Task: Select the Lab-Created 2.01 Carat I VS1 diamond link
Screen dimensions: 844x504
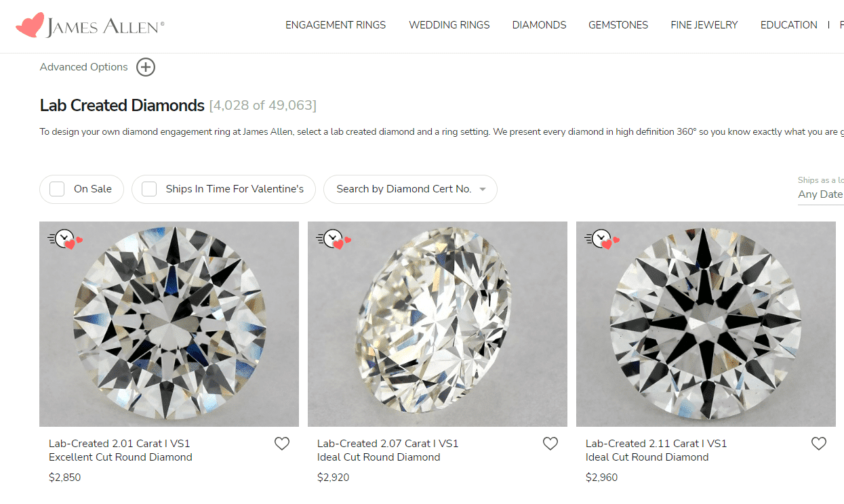Action: click(119, 450)
